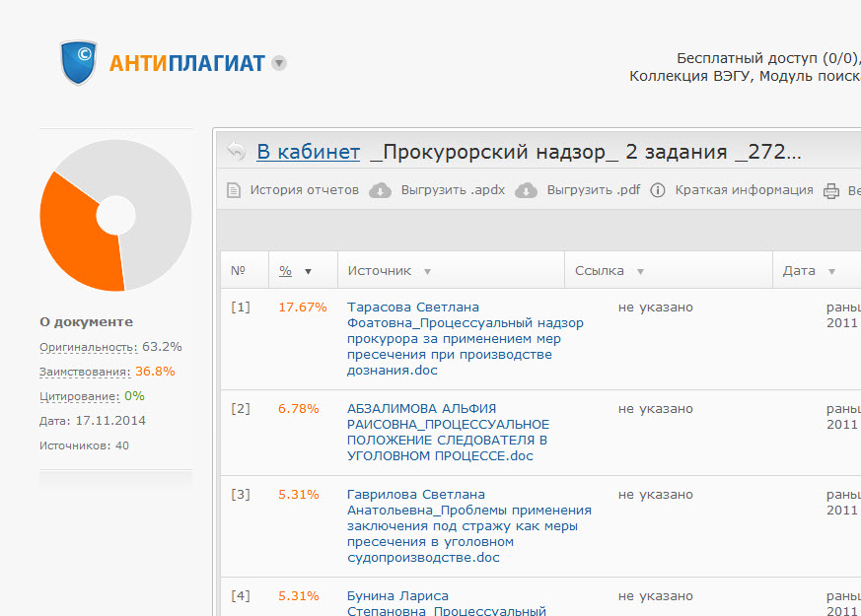Screen dimensions: 861x616
Task: Open source Гаврилова Светлана Анатольевна document link
Action: (468, 526)
